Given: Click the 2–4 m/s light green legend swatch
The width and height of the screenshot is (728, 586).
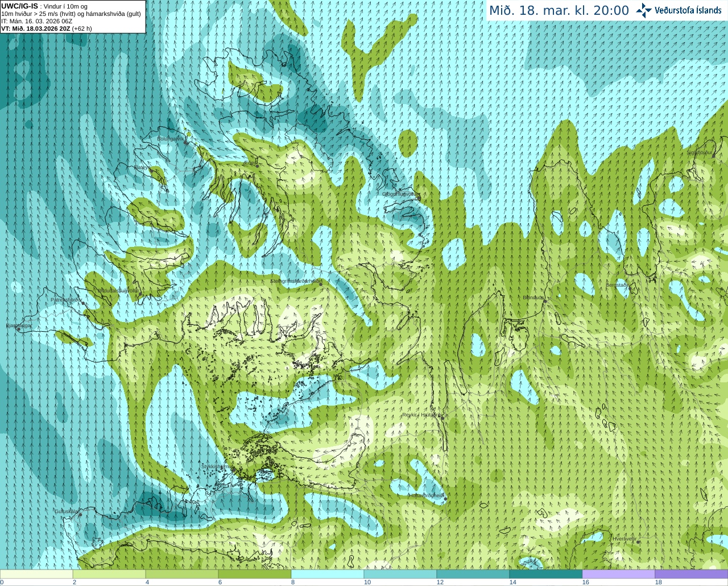Looking at the screenshot, I should tap(109, 574).
